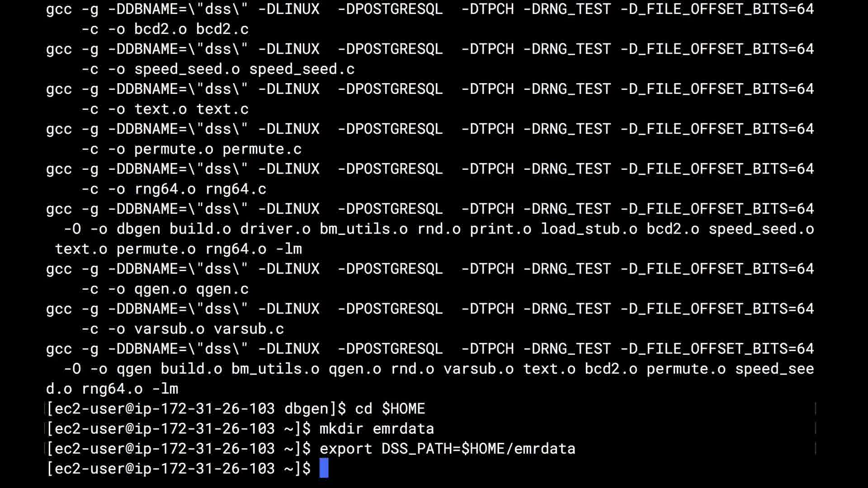Screen dimensions: 868x488
Task: Click load_stub.o in the link command
Action: (x=589, y=229)
